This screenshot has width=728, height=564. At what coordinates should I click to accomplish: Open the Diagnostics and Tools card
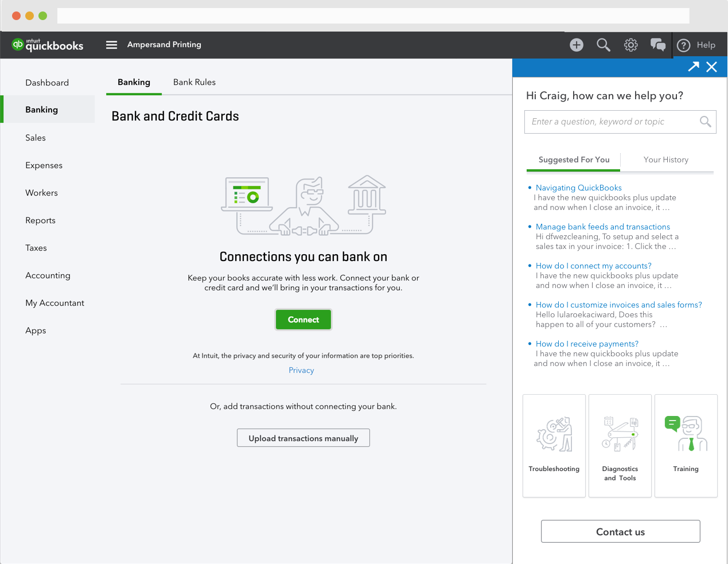coord(620,445)
